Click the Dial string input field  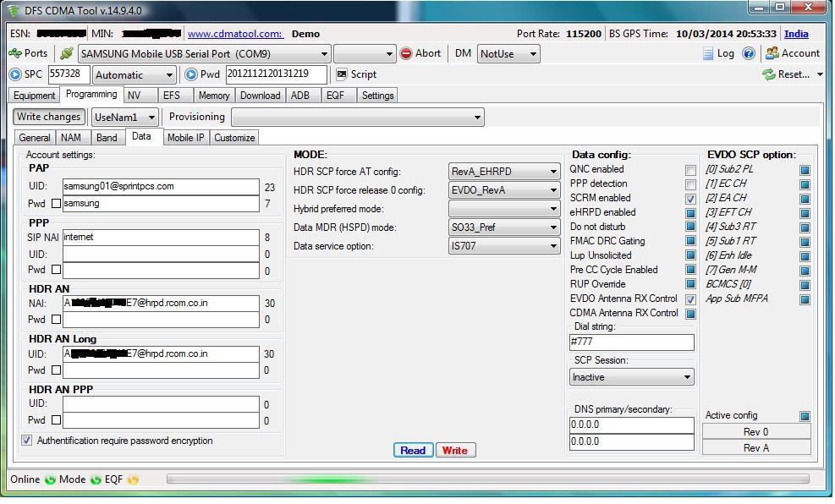[631, 342]
